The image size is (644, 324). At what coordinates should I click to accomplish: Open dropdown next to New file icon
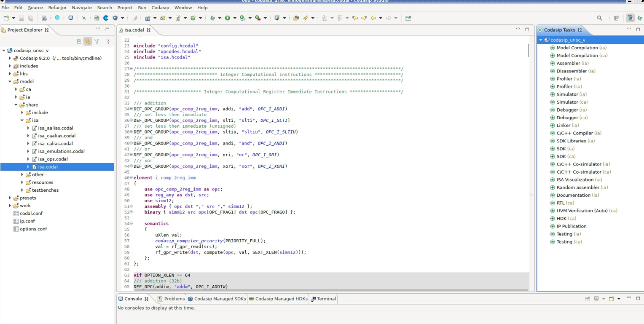(x=13, y=18)
